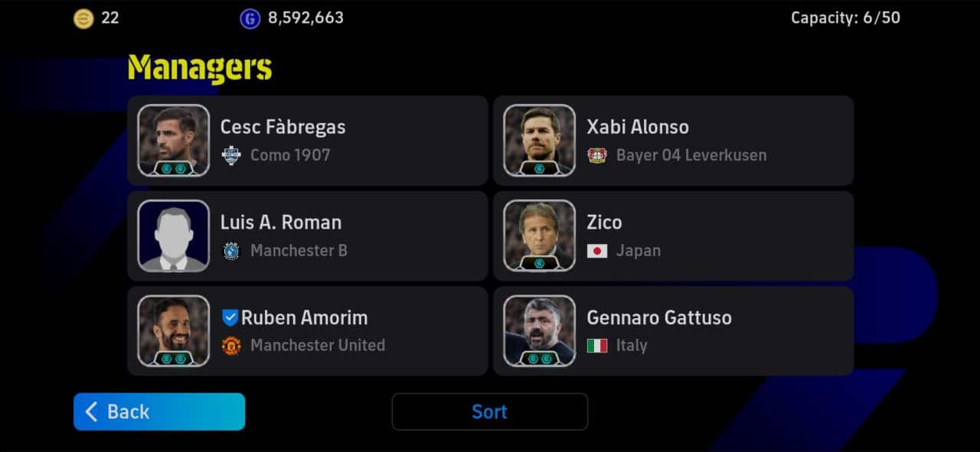Click the Manchester United club crest

[x=231, y=346]
